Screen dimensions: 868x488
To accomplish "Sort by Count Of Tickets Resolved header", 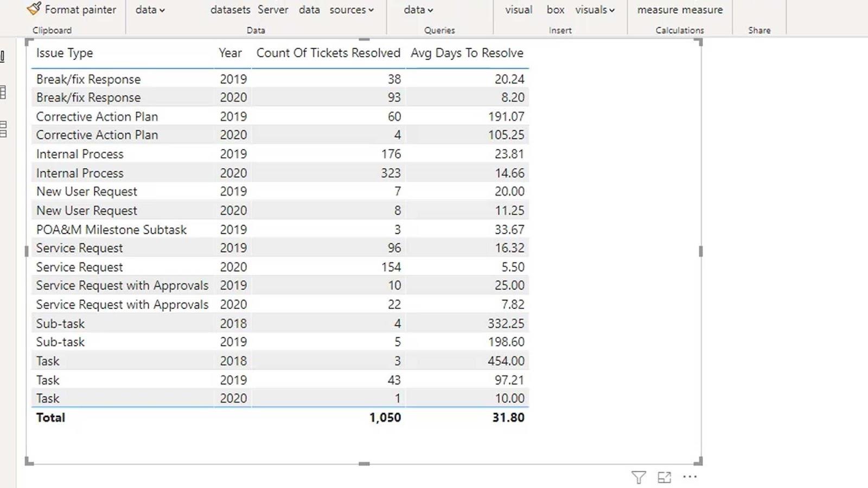I will pyautogui.click(x=328, y=53).
